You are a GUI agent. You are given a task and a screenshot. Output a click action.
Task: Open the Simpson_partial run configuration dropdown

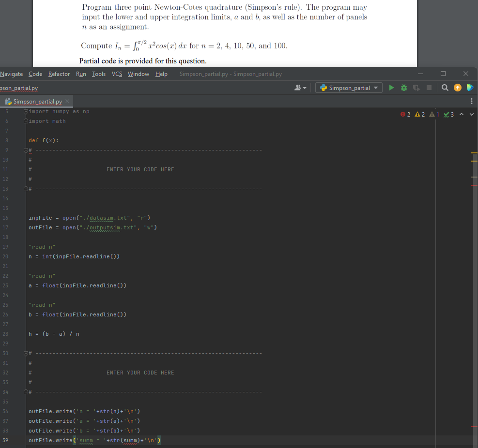(350, 88)
